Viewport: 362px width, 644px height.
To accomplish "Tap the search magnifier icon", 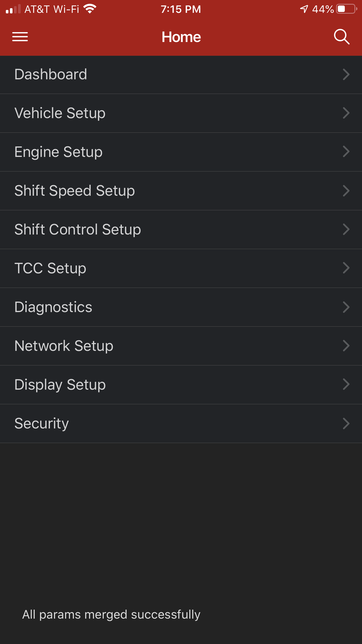I will (341, 37).
